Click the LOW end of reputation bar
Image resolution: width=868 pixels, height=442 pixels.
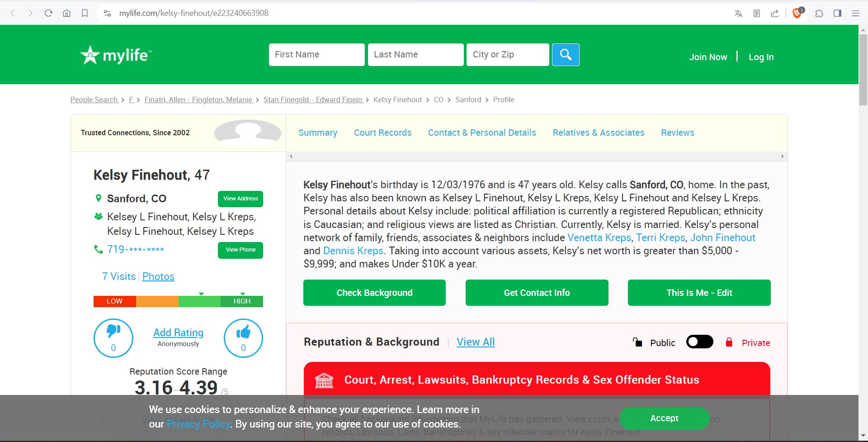(114, 301)
